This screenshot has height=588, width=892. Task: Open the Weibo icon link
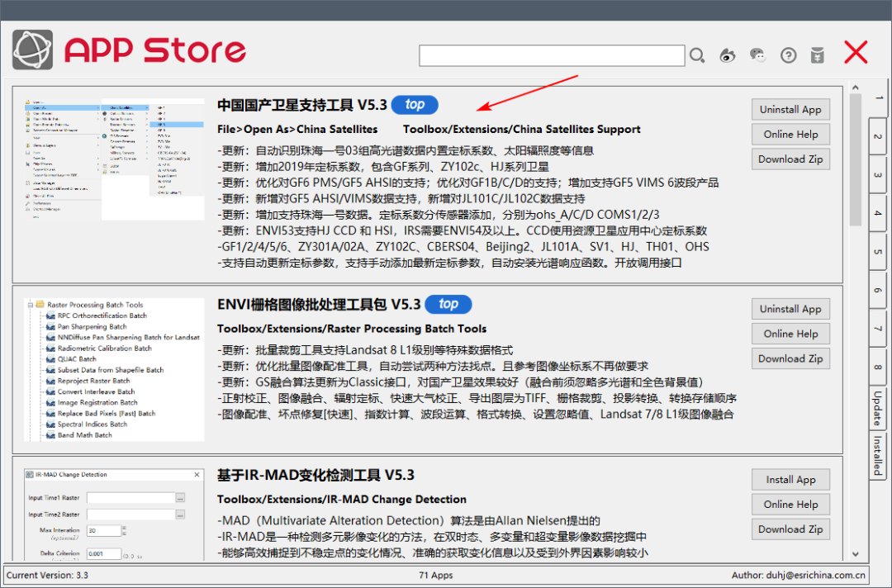coord(727,55)
